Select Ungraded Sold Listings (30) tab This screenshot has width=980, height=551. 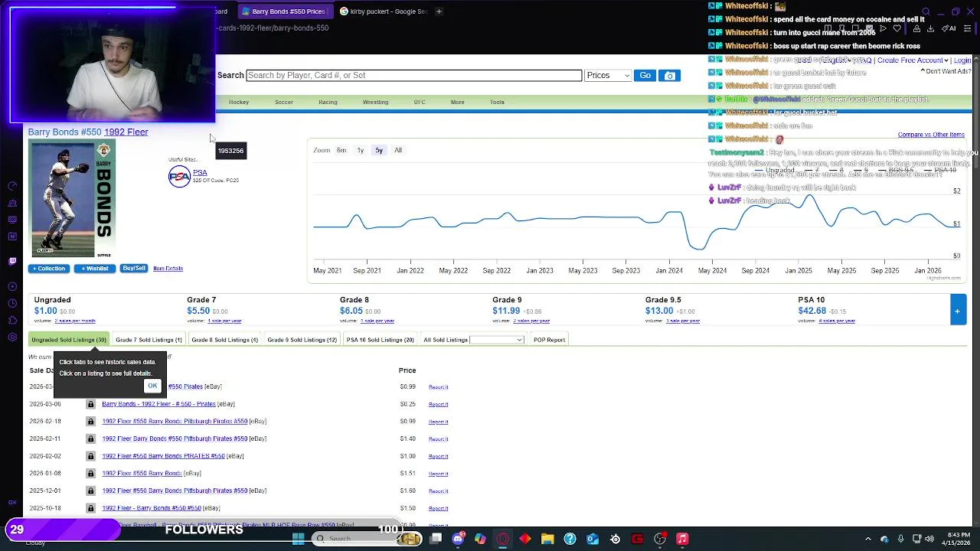[x=69, y=340]
